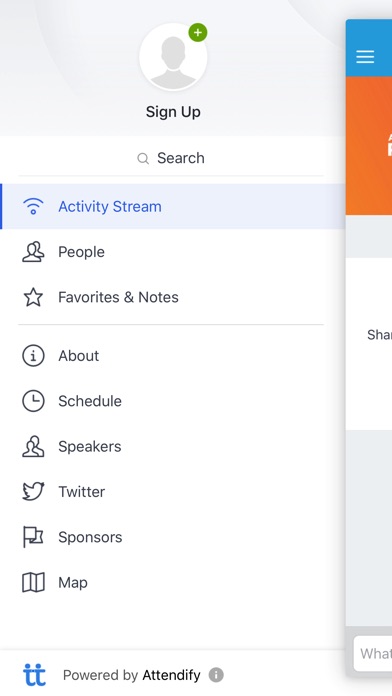Click the About info circle icon
The height and width of the screenshot is (696, 392).
pyautogui.click(x=33, y=356)
